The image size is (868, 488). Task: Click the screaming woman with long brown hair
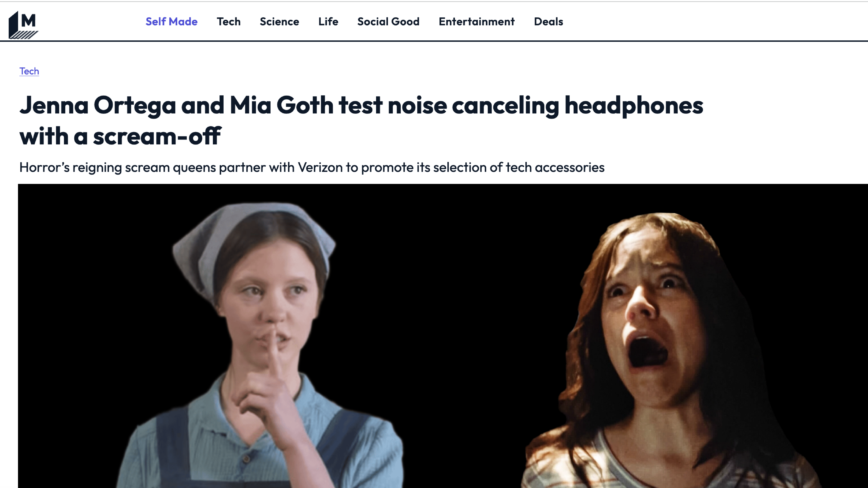point(671,350)
